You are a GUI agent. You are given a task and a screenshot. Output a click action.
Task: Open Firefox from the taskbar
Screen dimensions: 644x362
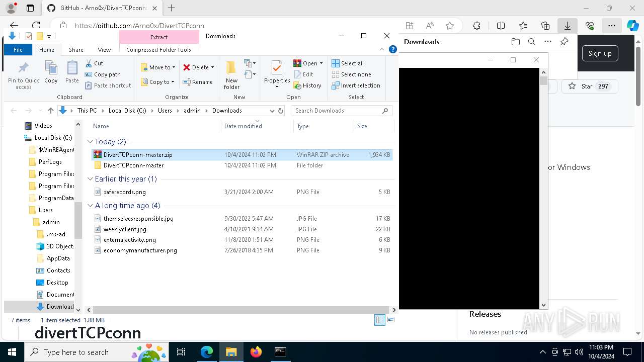click(256, 352)
